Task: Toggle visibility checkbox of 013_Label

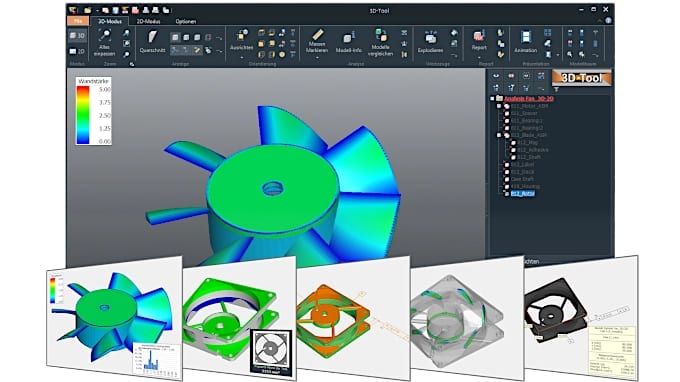Action: [x=507, y=165]
